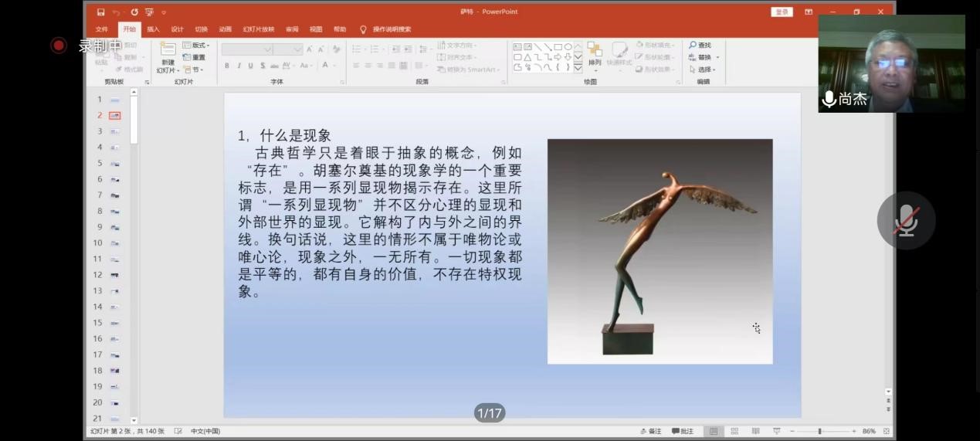The image size is (980, 441).
Task: Expand the Select (选择) dropdown
Action: click(x=703, y=70)
